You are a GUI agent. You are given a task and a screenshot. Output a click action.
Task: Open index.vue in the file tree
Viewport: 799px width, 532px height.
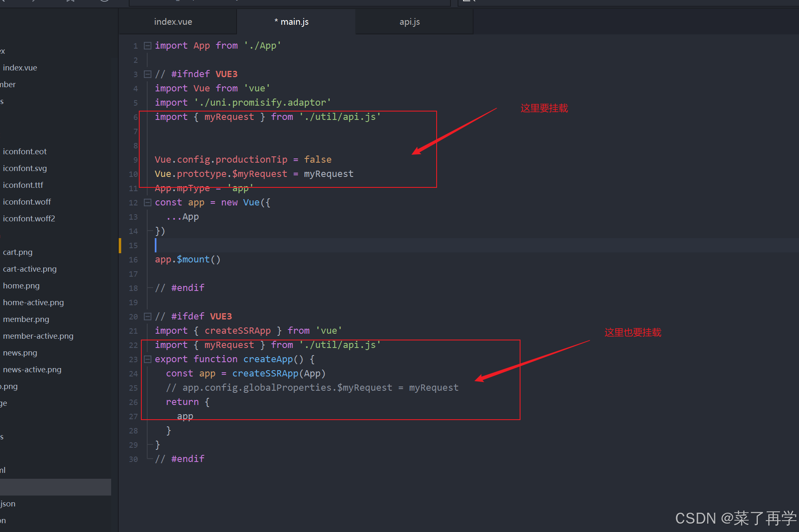20,67
